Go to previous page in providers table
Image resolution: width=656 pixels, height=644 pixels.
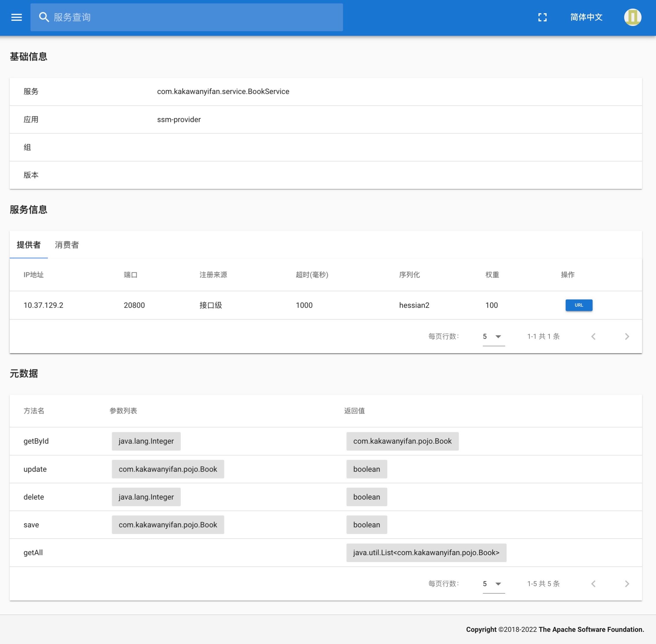(x=593, y=336)
